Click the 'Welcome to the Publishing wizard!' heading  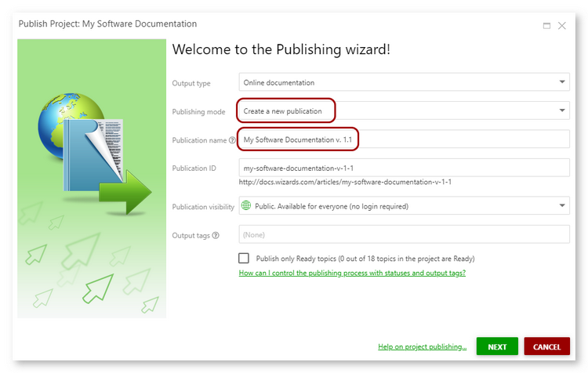pos(281,49)
